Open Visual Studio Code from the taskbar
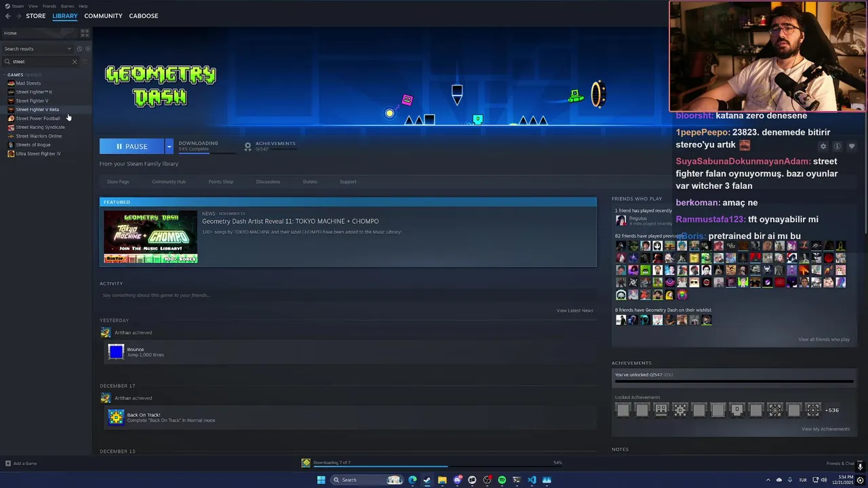Screen dimensions: 868x488 pos(532,480)
